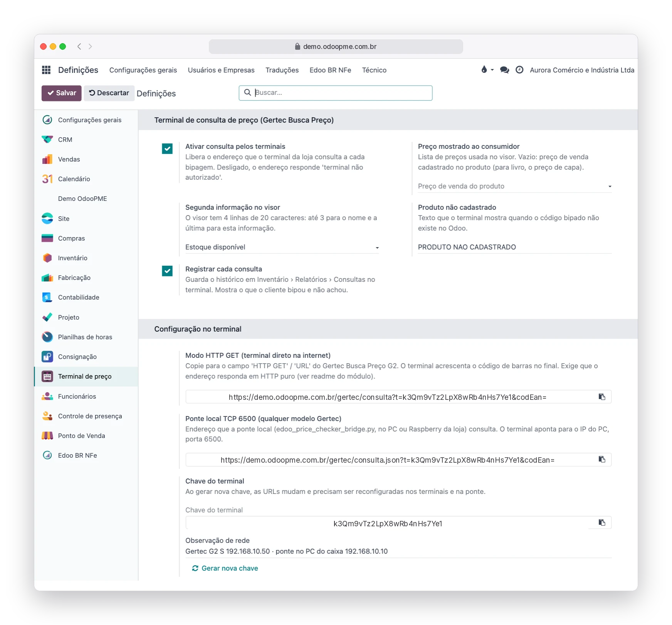Click the Planilhas de horas icon
The height and width of the screenshot is (625, 672).
click(x=47, y=337)
